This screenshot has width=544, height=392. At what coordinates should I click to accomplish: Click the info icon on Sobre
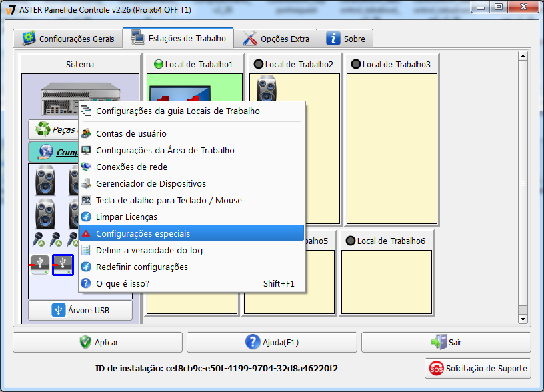pos(333,38)
